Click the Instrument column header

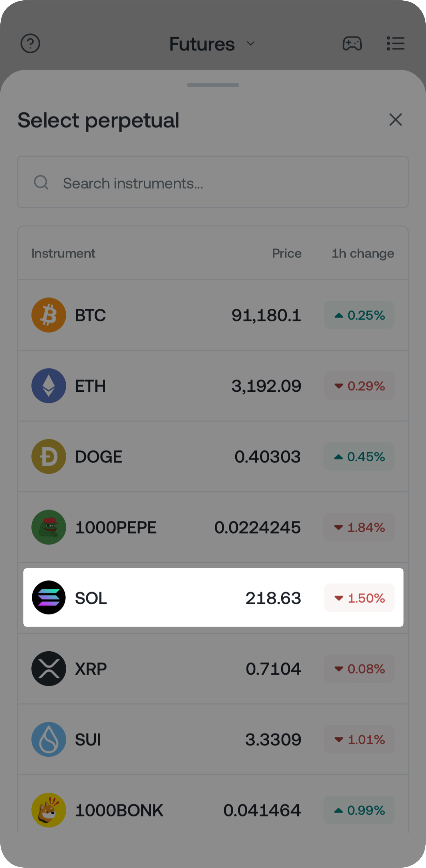[x=63, y=254]
